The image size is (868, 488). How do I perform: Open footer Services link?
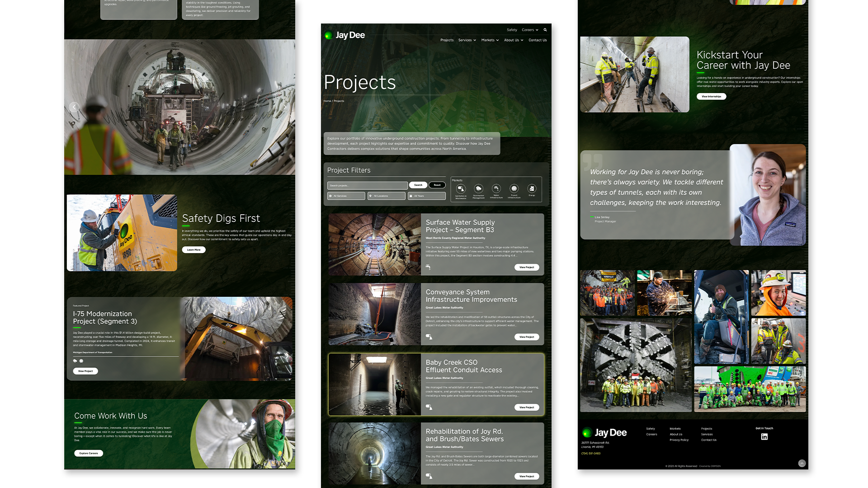point(707,434)
